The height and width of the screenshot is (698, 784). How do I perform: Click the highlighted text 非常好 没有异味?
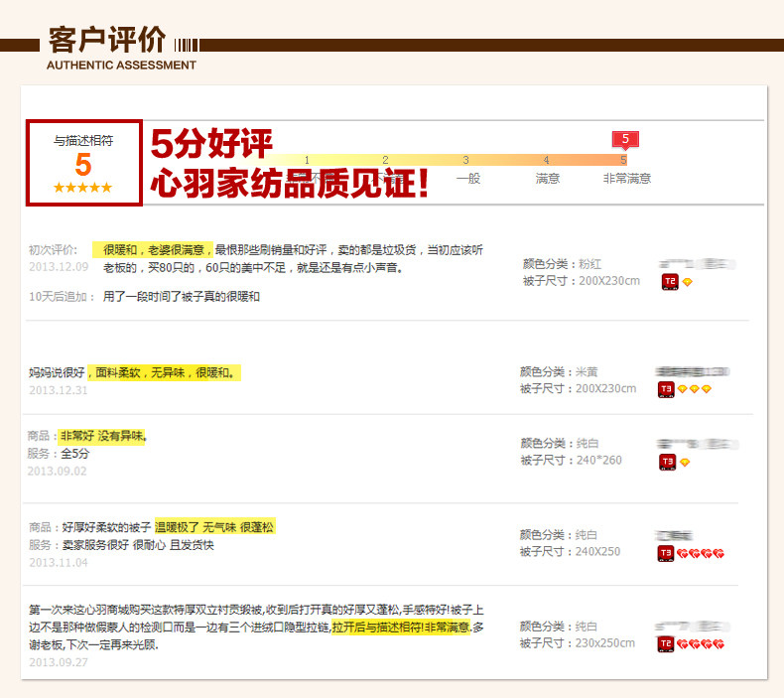coord(102,436)
